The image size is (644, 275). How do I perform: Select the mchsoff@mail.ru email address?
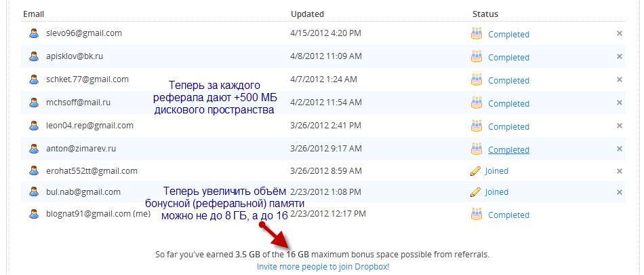point(78,103)
